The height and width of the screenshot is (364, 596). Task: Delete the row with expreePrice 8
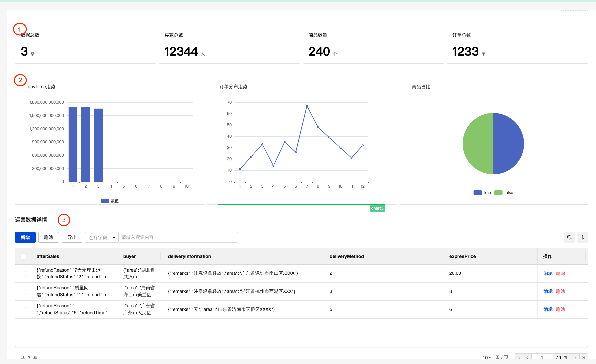point(561,291)
